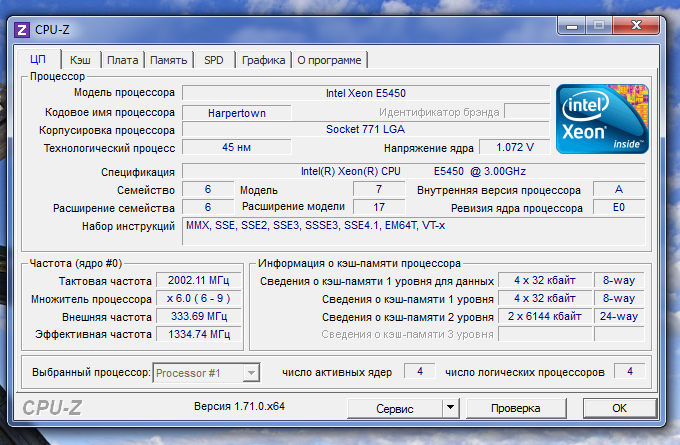Click the 1.072 V core voltage value
Image resolution: width=680 pixels, height=445 pixels.
click(x=515, y=147)
